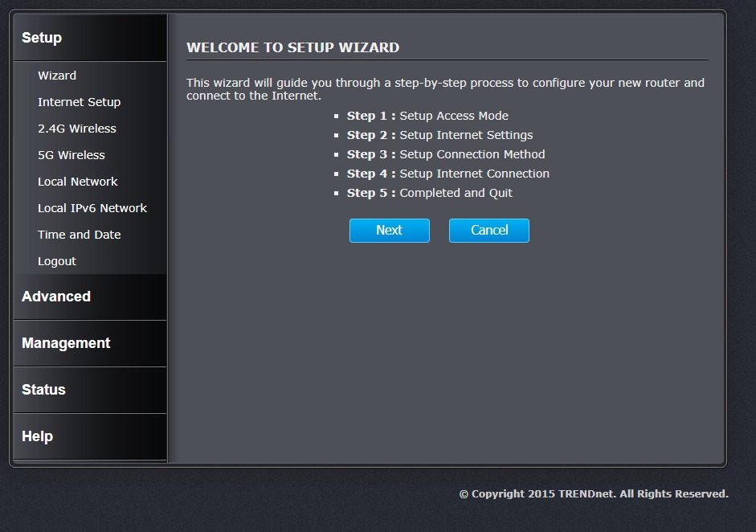Cancel the setup wizard
Image resolution: width=756 pixels, height=532 pixels.
pyautogui.click(x=488, y=231)
